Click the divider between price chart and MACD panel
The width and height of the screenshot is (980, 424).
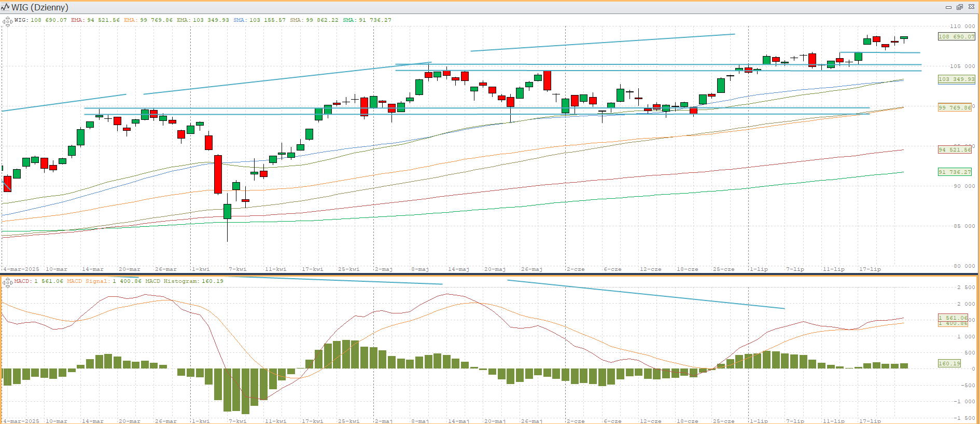coord(490,274)
